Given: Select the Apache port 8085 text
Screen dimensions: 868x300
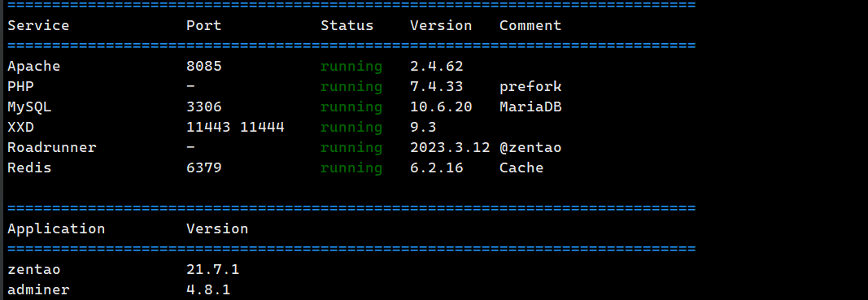Looking at the screenshot, I should coord(203,67).
